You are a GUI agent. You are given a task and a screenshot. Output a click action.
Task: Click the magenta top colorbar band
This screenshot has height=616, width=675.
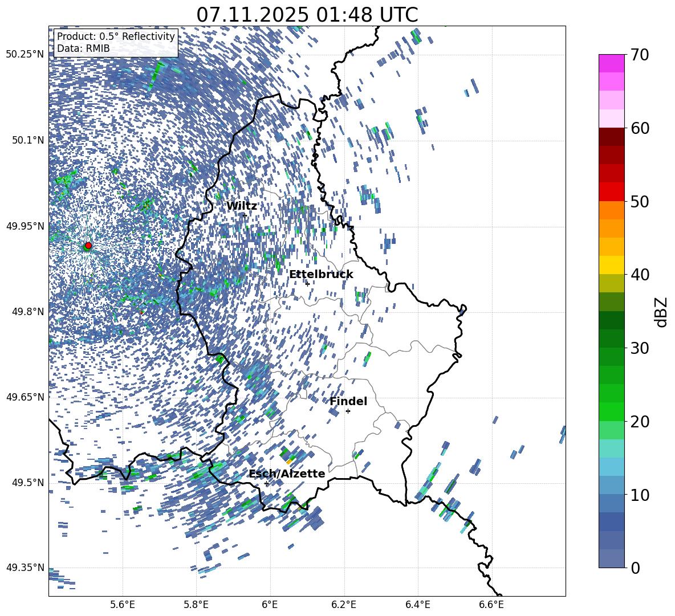click(612, 63)
